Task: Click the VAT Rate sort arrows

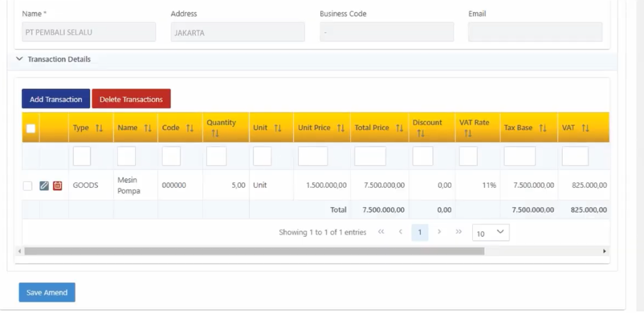Action: click(x=468, y=133)
